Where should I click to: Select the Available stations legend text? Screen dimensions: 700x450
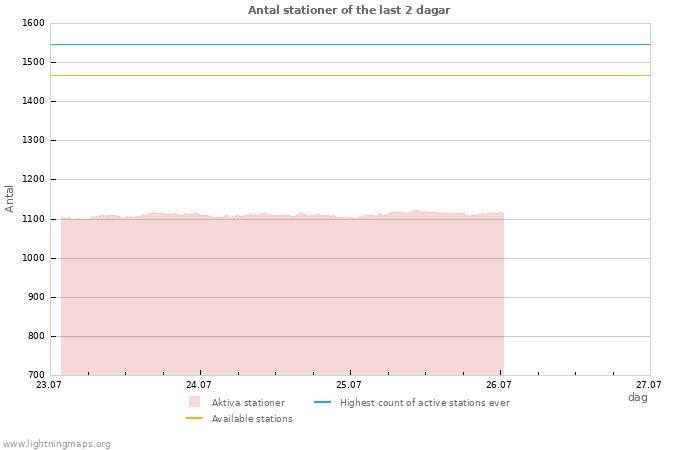[252, 419]
